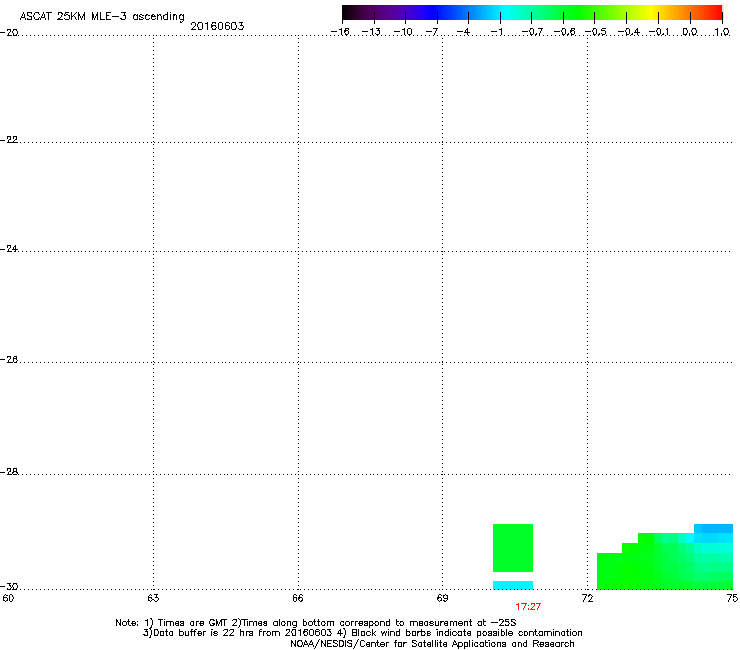This screenshot has height=650, width=740.
Task: Click the -24 latitude axis label
Action: click(x=9, y=249)
